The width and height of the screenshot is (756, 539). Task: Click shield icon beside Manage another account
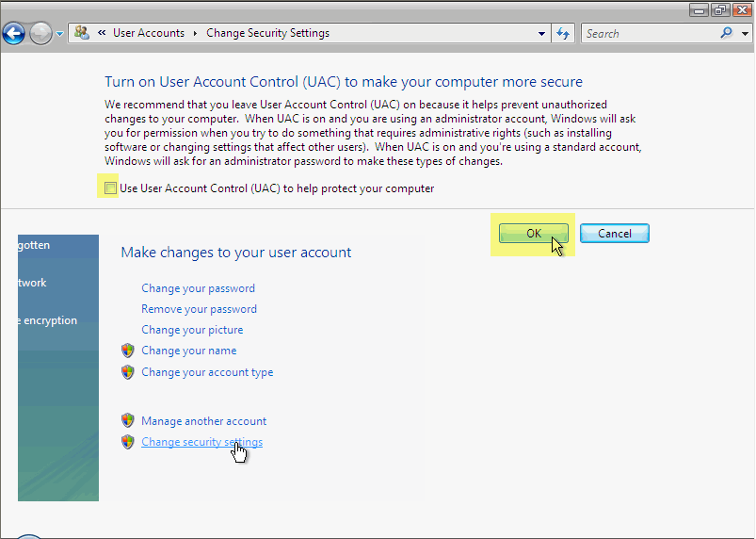click(128, 421)
